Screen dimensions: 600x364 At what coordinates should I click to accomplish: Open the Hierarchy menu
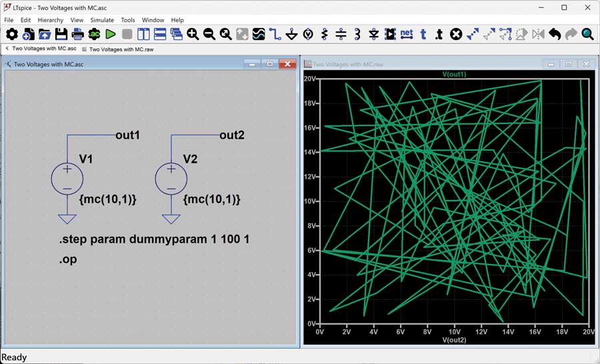(x=51, y=20)
